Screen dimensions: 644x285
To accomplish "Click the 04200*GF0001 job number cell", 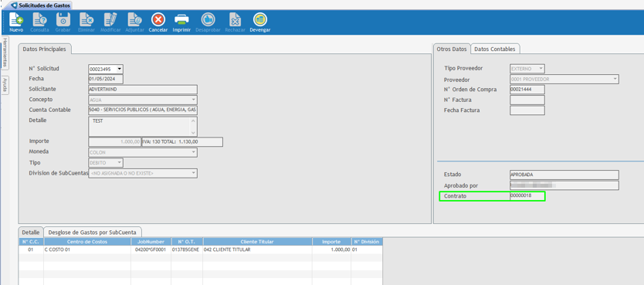I will 151,249.
